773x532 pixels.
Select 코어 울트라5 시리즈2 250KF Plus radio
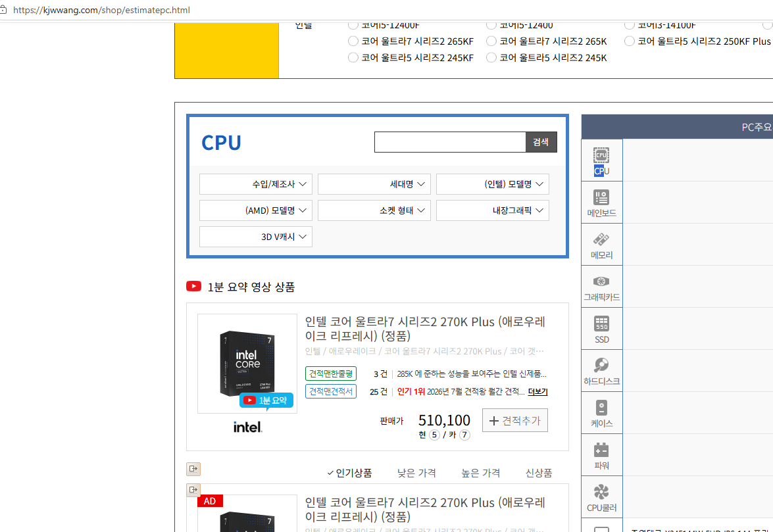(x=629, y=41)
